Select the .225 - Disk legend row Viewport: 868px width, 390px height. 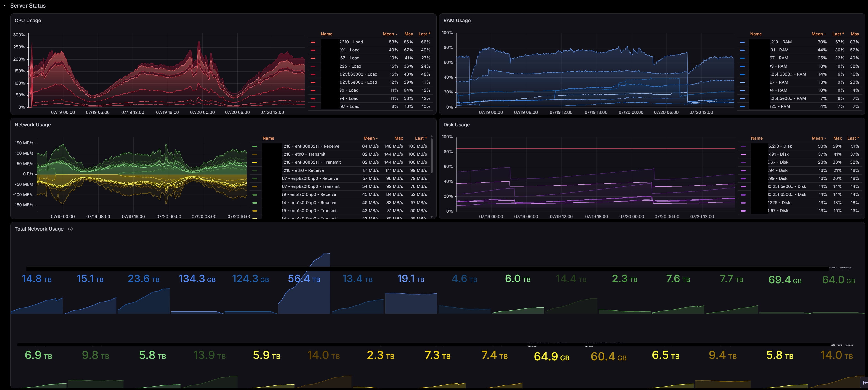(x=800, y=202)
